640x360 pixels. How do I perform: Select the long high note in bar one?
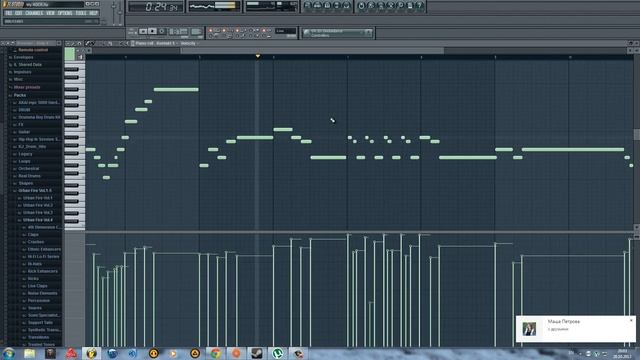176,89
